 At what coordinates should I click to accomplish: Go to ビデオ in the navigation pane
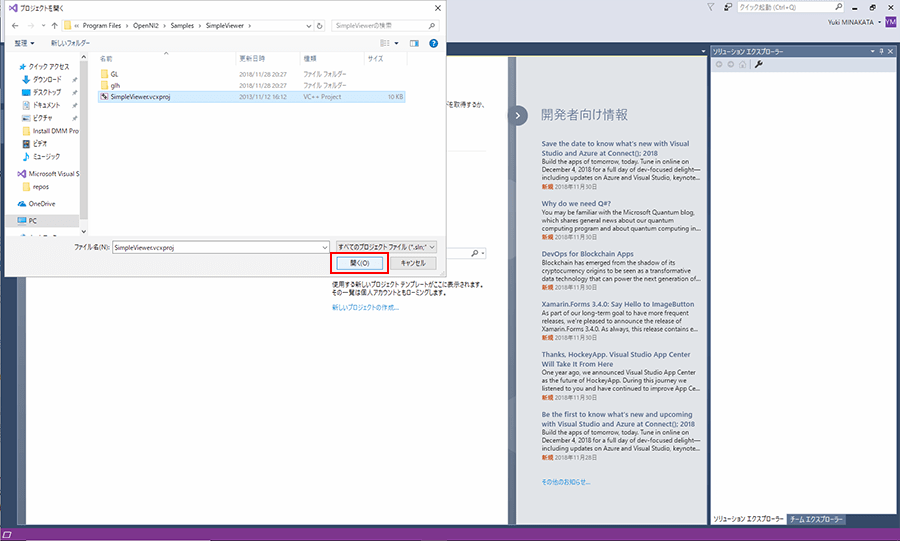(40, 144)
